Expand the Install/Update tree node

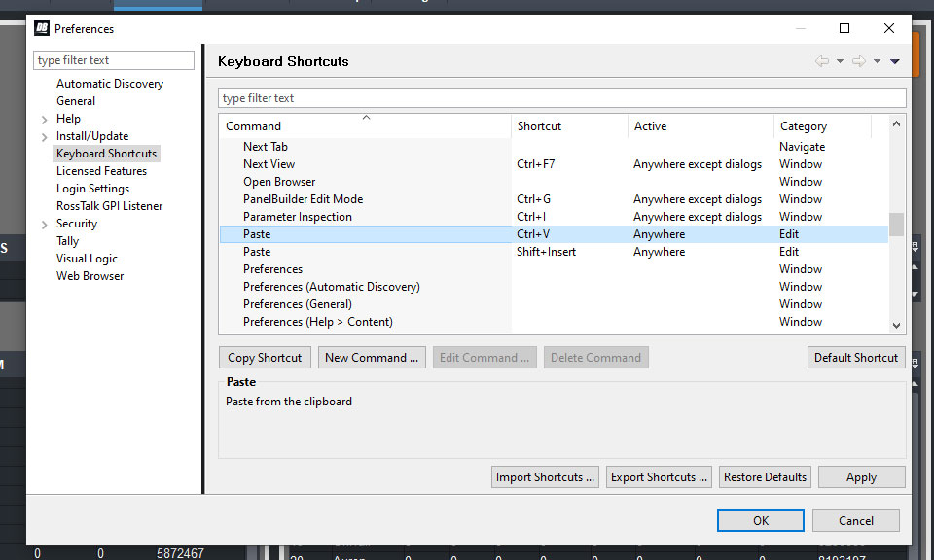point(45,137)
